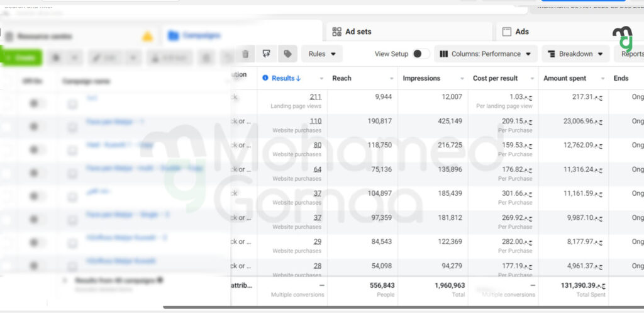The image size is (644, 313).
Task: Click the yellow warning triangle icon
Action: coord(148,36)
